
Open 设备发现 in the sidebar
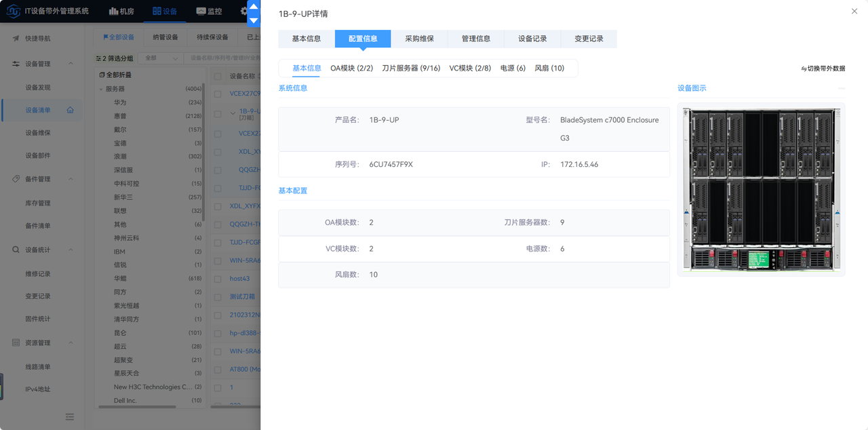pyautogui.click(x=38, y=87)
